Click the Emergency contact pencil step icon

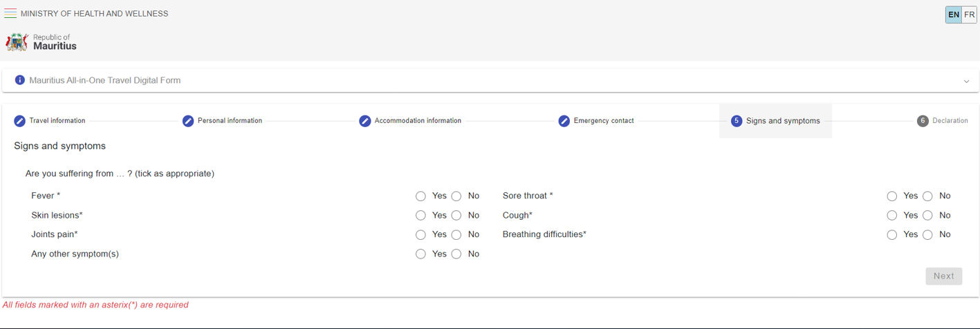coord(564,121)
